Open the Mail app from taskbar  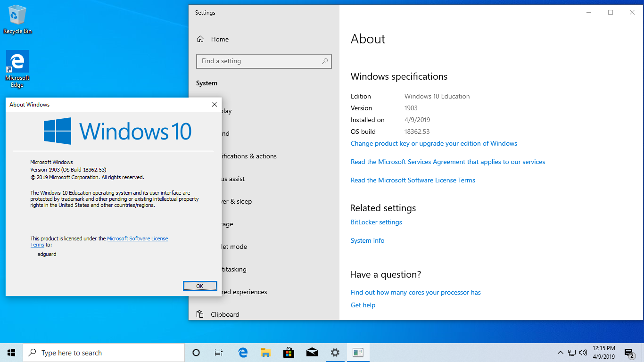[312, 353]
